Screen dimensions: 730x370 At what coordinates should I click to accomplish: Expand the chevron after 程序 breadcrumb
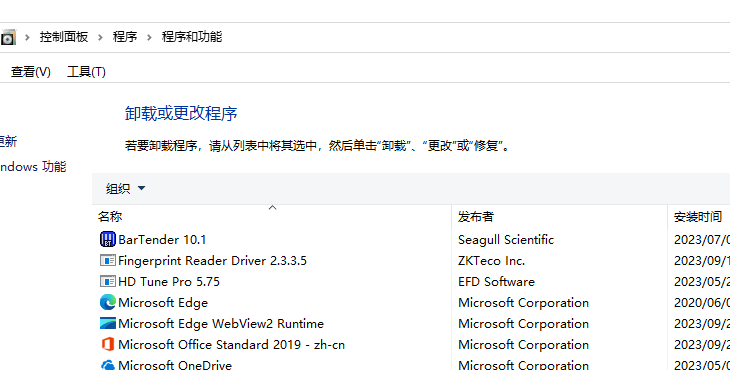[149, 37]
